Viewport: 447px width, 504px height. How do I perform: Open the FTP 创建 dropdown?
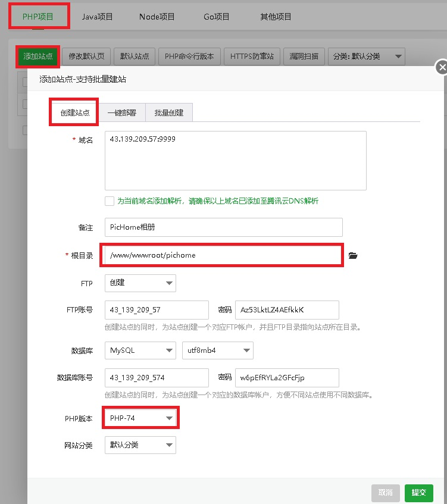click(140, 283)
